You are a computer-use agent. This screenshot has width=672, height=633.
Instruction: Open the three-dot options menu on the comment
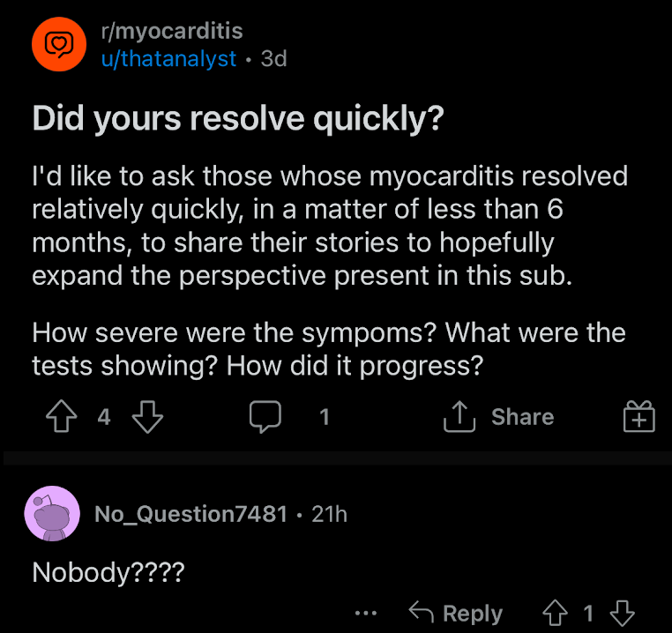click(x=366, y=614)
